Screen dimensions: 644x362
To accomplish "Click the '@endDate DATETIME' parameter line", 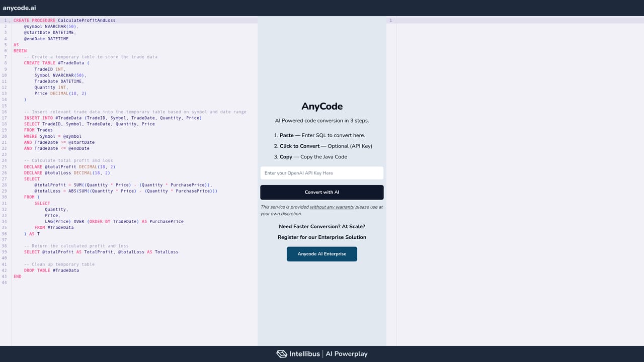I will click(x=46, y=39).
